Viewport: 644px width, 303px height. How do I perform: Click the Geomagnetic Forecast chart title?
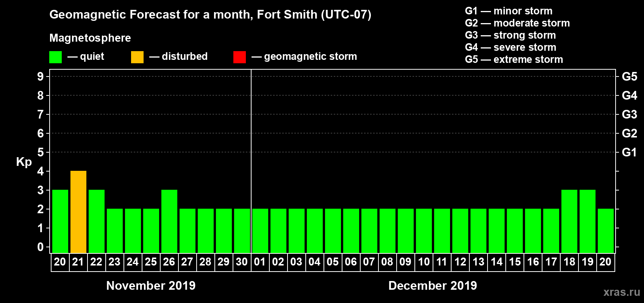[210, 15]
